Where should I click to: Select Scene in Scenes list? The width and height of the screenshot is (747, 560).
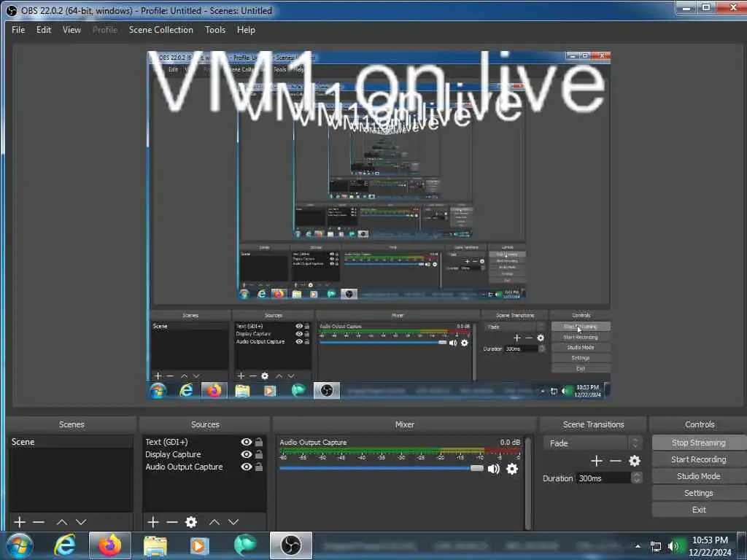[x=71, y=442]
